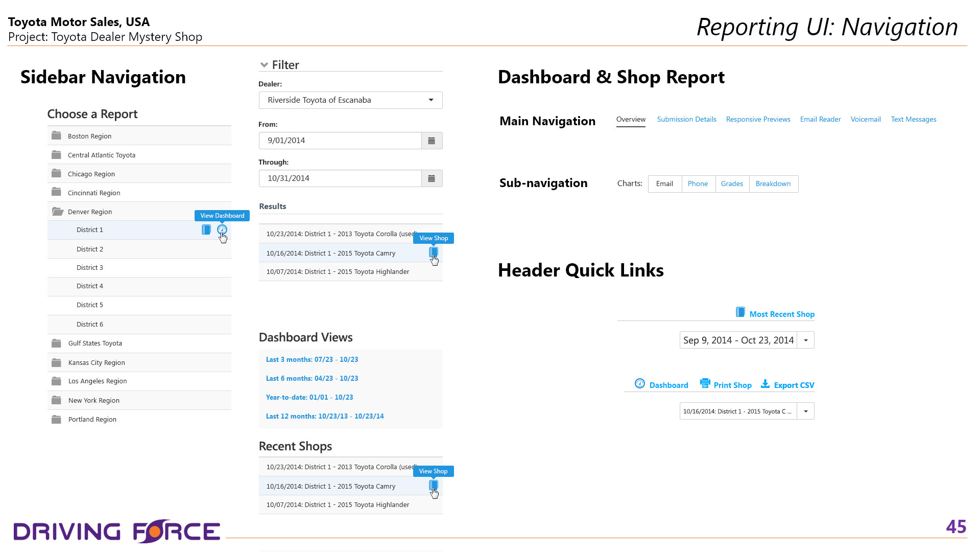Screen dimensions: 980x552
Task: Switch to the Responsive Previews tab
Action: pos(758,120)
